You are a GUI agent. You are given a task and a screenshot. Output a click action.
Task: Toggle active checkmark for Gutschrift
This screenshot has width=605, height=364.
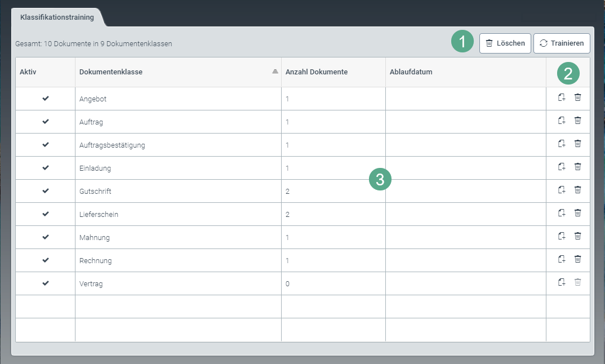46,191
